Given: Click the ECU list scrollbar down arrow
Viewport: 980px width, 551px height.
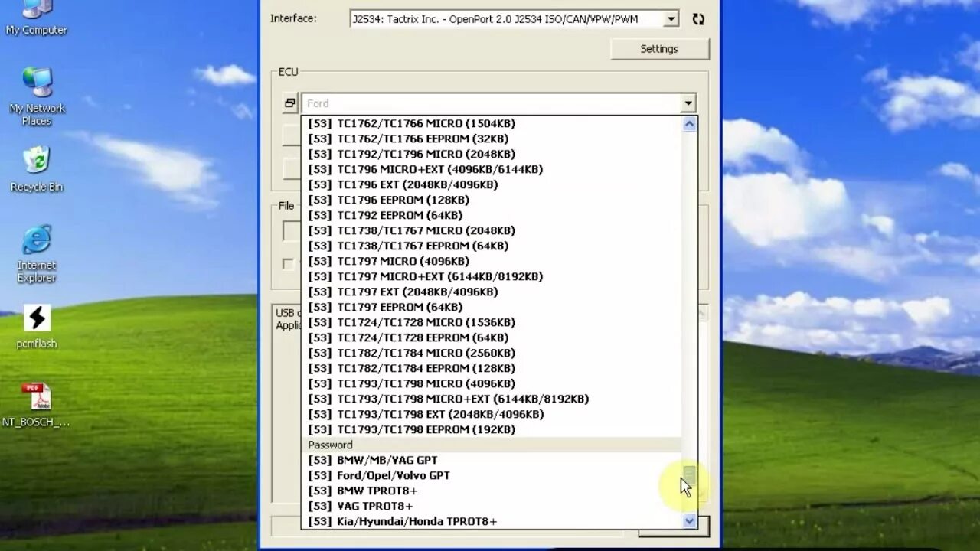Looking at the screenshot, I should click(689, 521).
